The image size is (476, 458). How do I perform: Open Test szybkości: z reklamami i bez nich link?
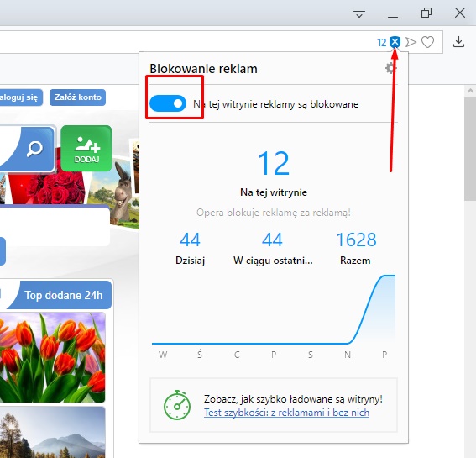[286, 413]
